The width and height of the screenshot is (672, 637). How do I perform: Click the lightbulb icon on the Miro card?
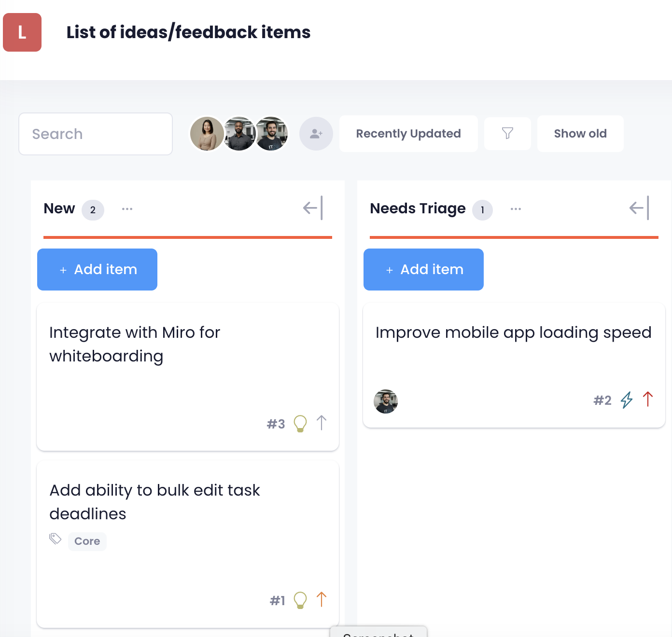[x=300, y=423]
